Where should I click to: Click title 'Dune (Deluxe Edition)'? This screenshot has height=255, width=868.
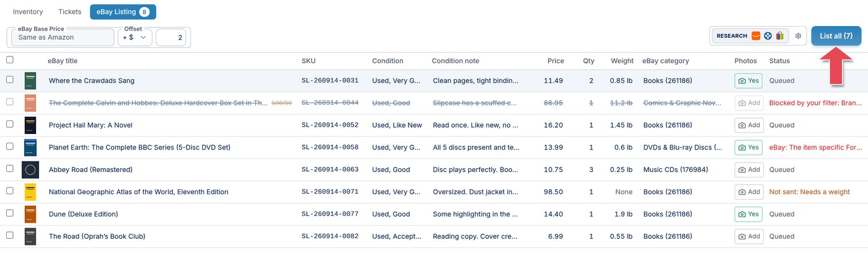coord(83,215)
